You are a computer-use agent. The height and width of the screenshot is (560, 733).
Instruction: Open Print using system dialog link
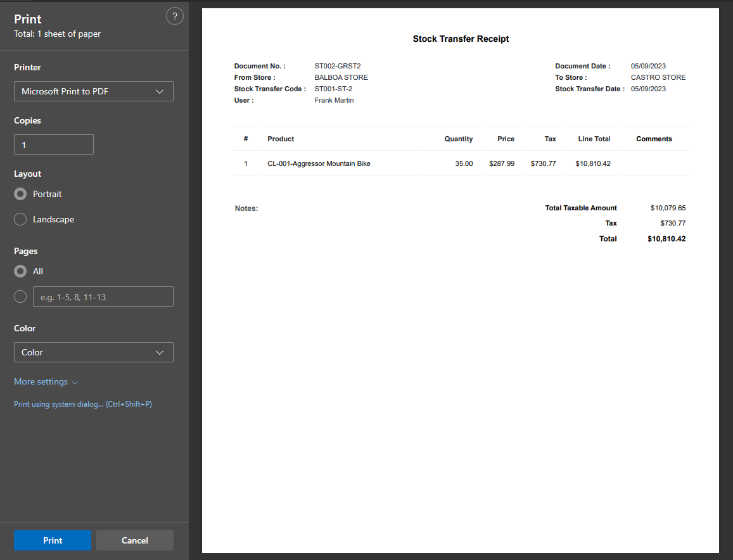(x=83, y=404)
